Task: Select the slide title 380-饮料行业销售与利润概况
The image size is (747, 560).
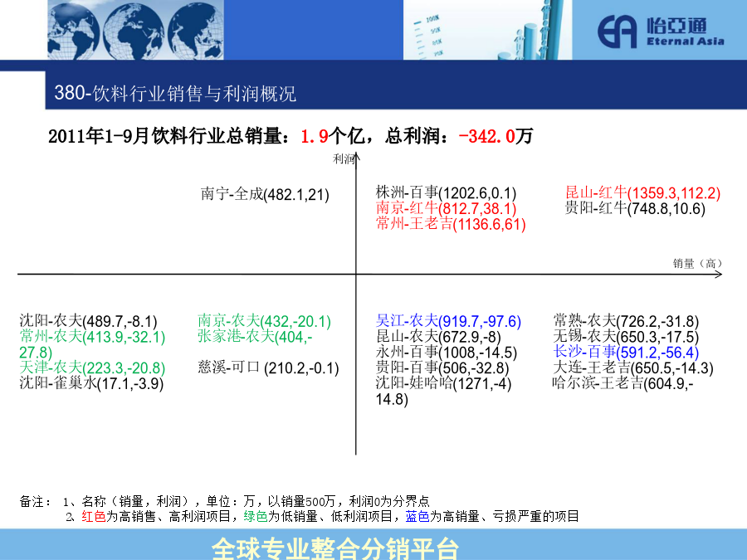Action: 175,93
